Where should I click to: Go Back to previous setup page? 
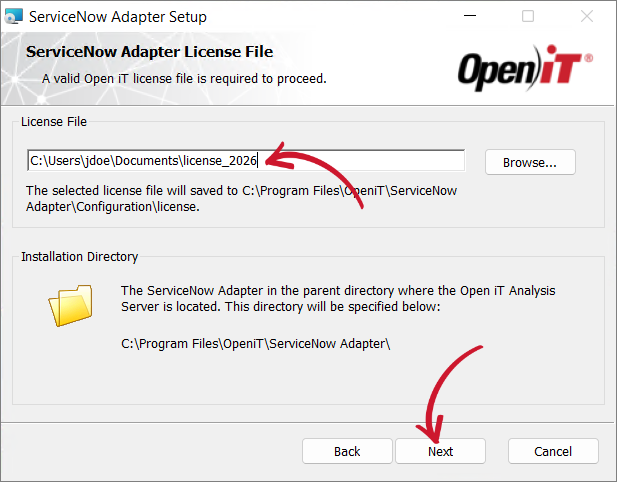click(347, 451)
